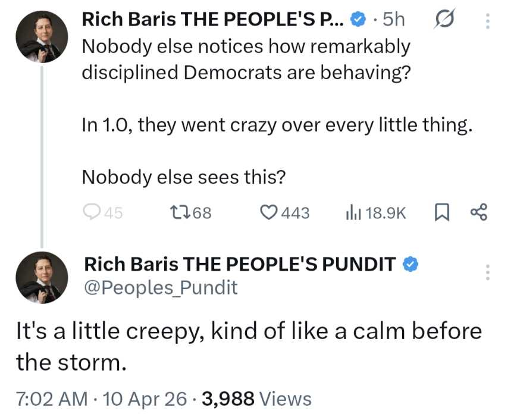Open full name Rich Baris THE PEOPLE'S PUNDIT
Screen dimensions: 514x420
point(240,264)
